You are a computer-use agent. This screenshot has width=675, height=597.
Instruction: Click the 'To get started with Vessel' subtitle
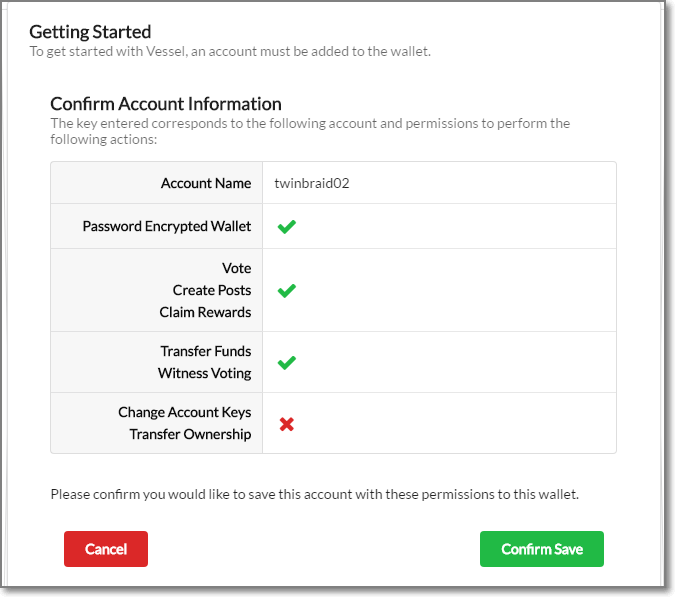click(230, 52)
